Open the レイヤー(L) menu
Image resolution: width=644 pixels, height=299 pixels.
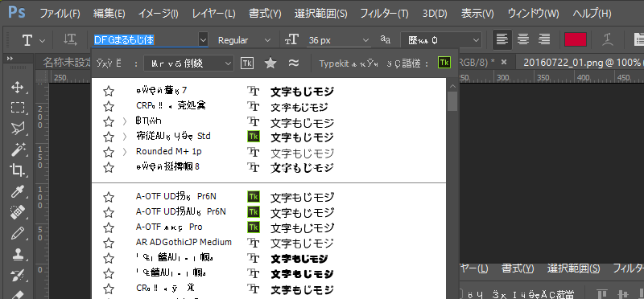click(x=213, y=14)
